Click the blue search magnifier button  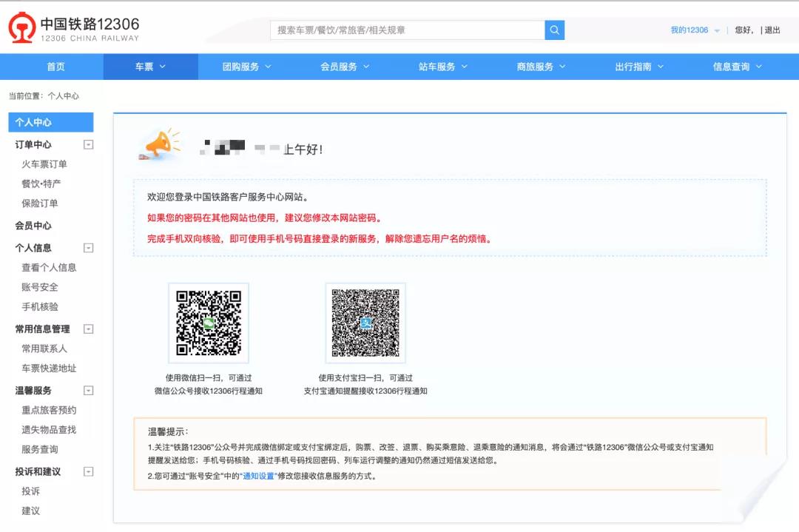554,30
